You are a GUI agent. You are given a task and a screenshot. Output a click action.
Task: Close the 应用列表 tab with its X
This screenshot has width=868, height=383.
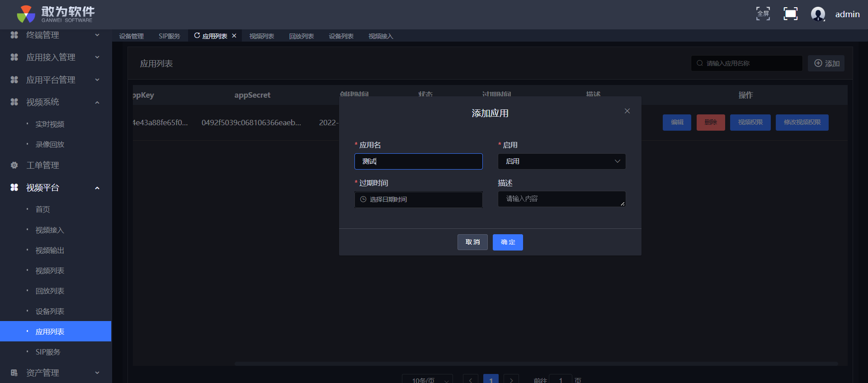(234, 36)
